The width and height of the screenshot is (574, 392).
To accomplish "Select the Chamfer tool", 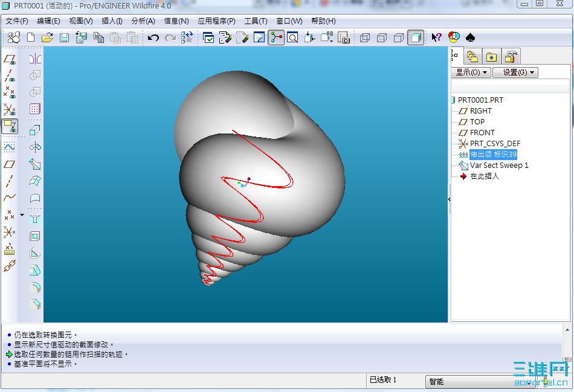I will coord(35,304).
